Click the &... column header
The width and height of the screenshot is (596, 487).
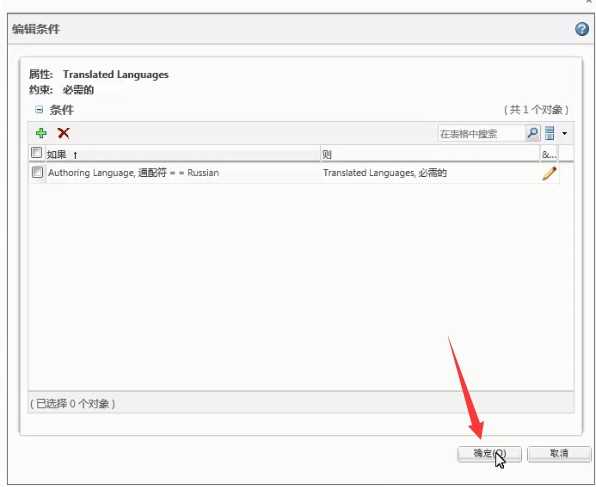pyautogui.click(x=549, y=154)
